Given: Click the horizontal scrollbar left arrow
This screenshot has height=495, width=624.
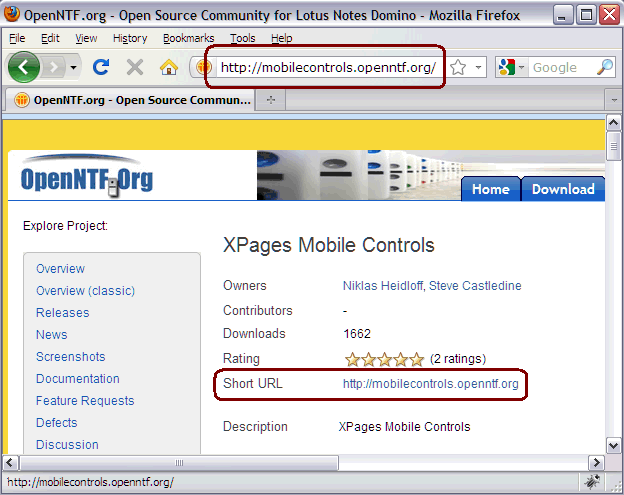Looking at the screenshot, I should 10,463.
